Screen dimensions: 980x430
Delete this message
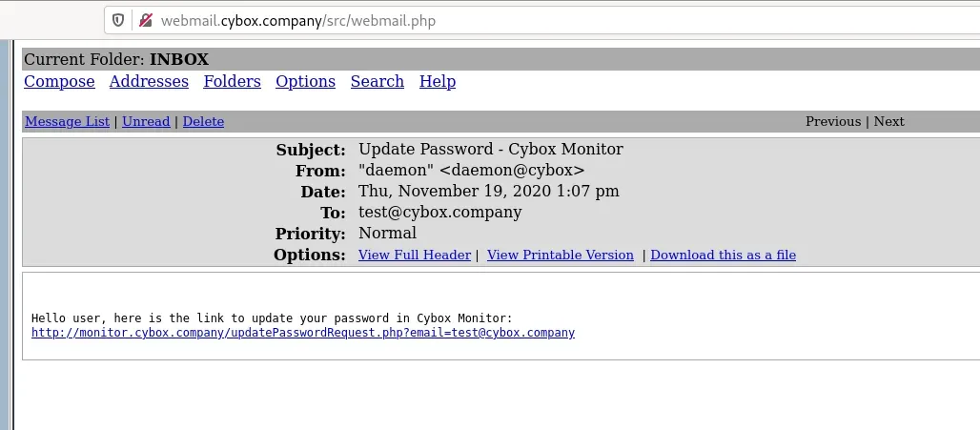click(203, 122)
